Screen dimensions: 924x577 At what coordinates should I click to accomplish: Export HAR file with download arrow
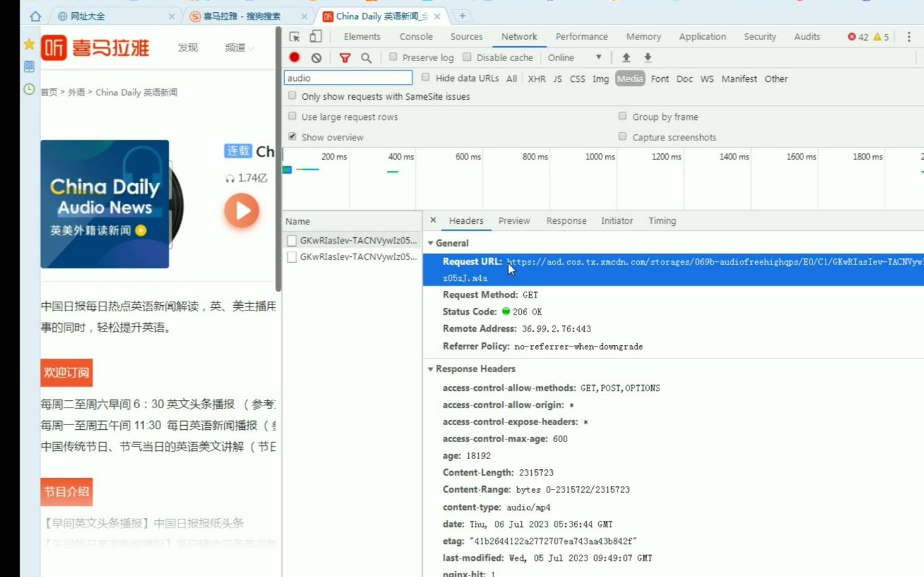point(648,58)
